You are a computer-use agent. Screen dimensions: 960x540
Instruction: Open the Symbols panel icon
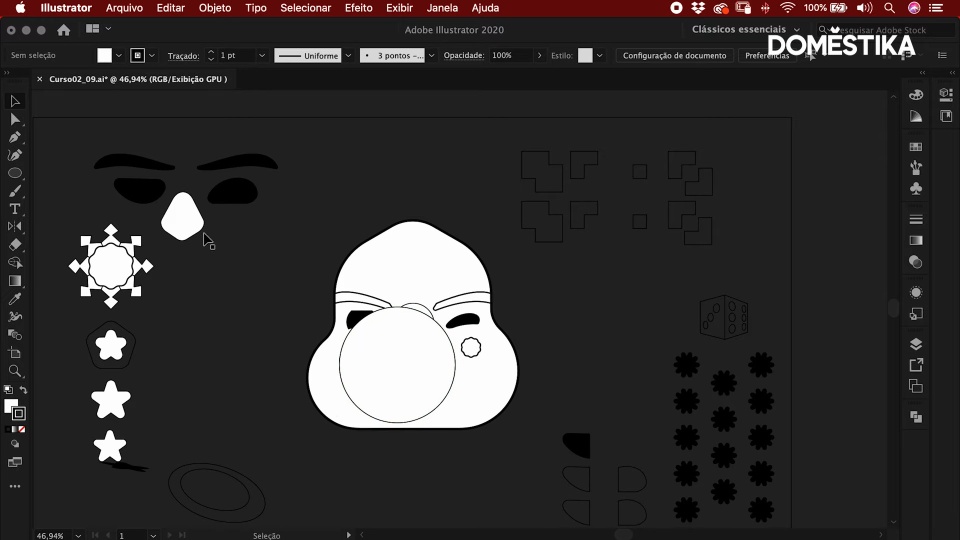tap(916, 189)
